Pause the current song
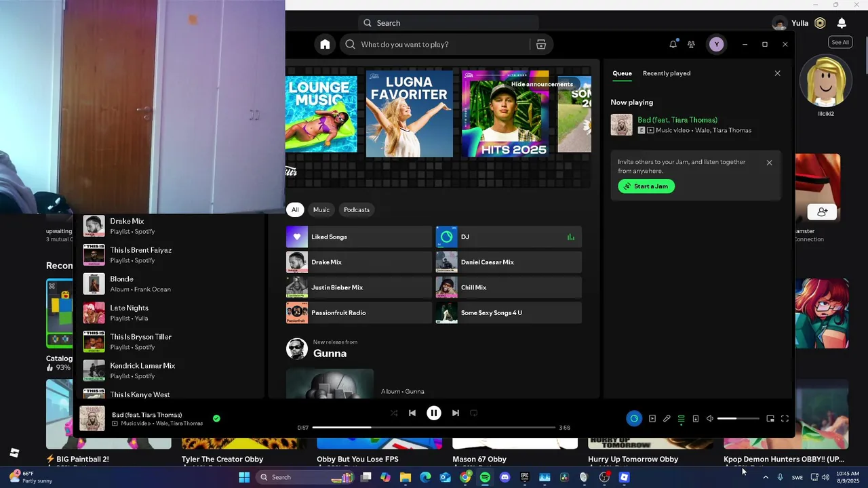This screenshot has height=488, width=868. click(434, 413)
